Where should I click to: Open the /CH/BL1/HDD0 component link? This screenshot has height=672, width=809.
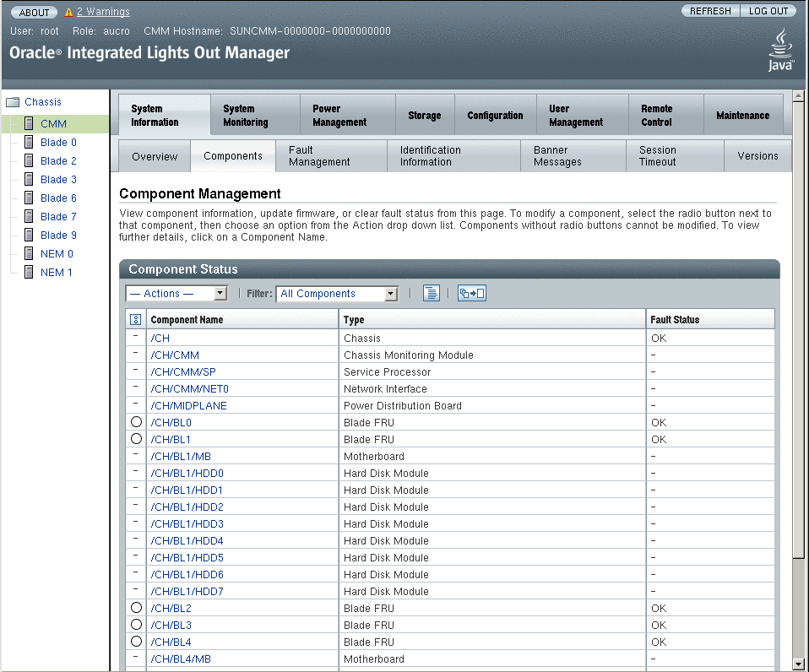pyautogui.click(x=187, y=474)
